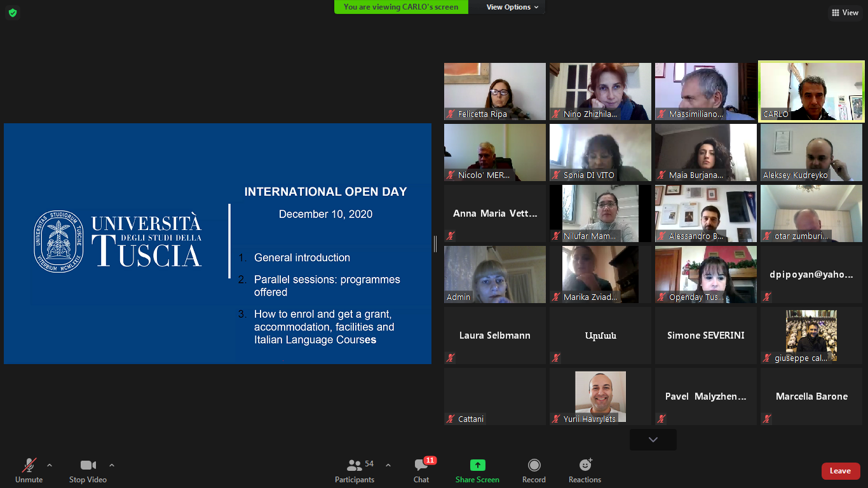Screen dimensions: 868x488
Task: Select Nino Zhizhila's video tile
Action: click(x=600, y=91)
